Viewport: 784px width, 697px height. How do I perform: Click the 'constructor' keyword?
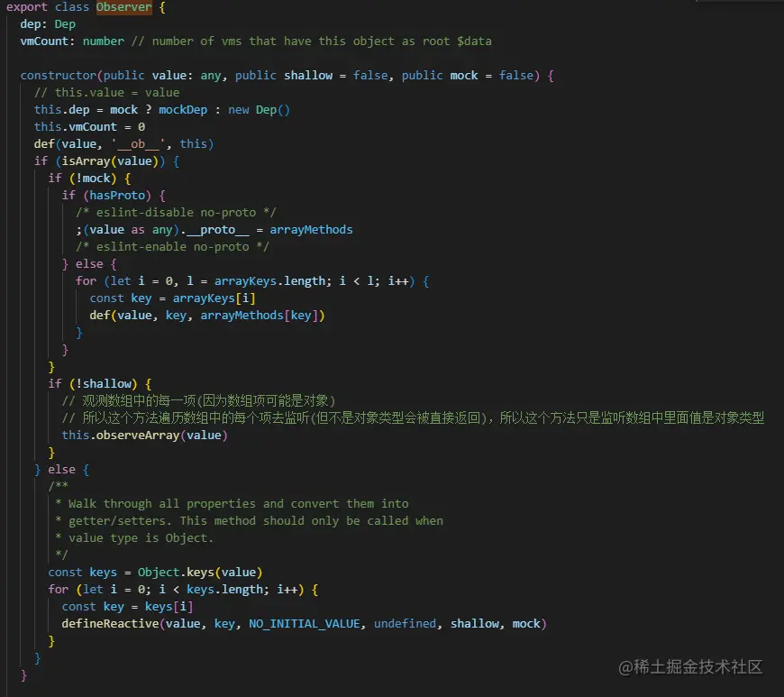(58, 76)
